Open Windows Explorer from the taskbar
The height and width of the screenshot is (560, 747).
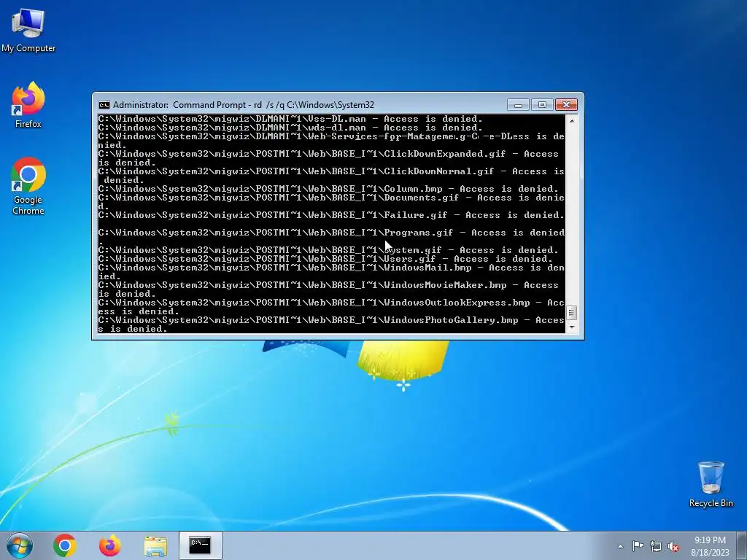(x=155, y=545)
